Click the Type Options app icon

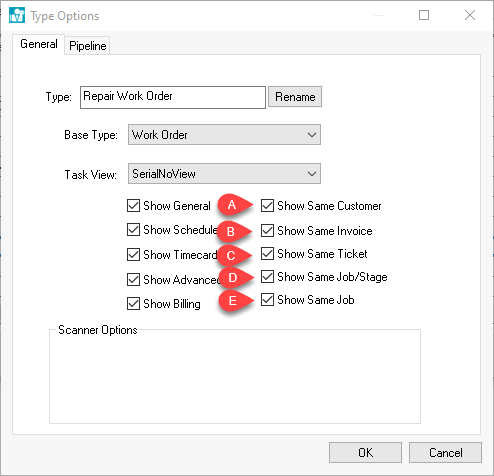[x=17, y=15]
